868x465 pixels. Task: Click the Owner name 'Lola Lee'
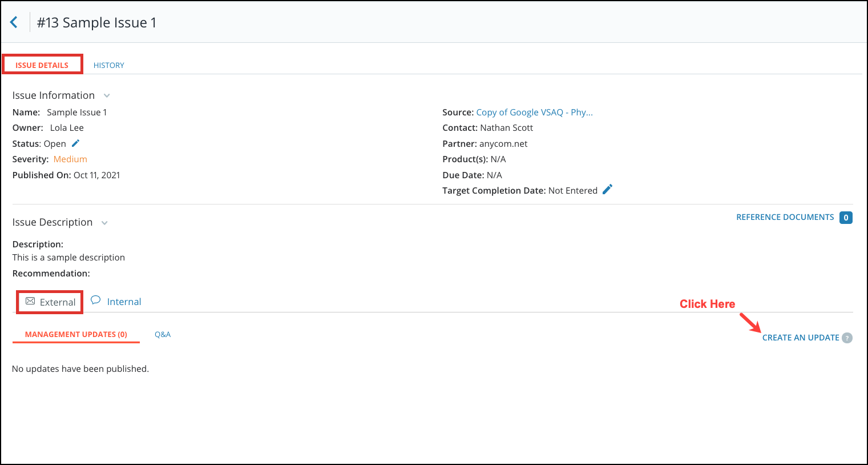tap(67, 128)
